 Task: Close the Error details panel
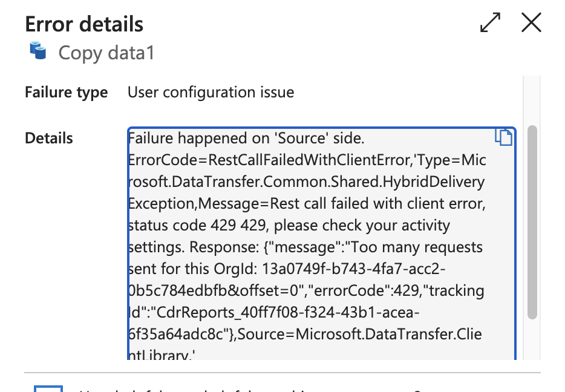click(531, 22)
